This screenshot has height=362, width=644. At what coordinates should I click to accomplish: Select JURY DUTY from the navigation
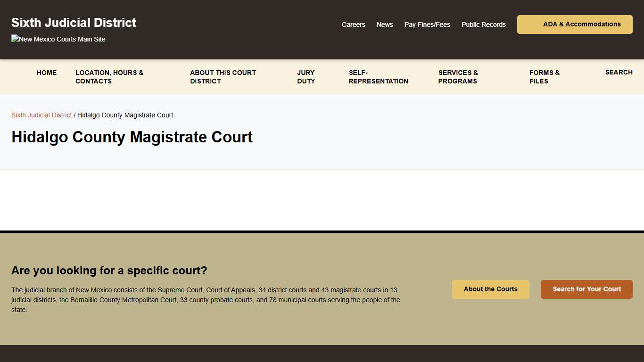(x=305, y=77)
